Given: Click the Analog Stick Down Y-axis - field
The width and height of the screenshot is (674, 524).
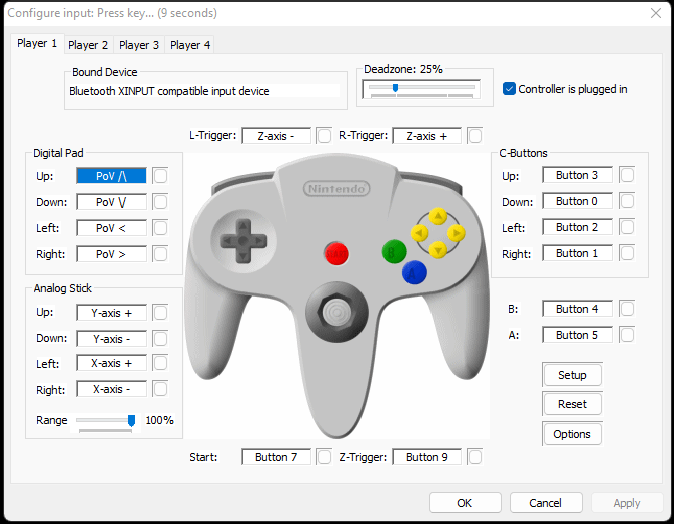Looking at the screenshot, I should (111, 339).
